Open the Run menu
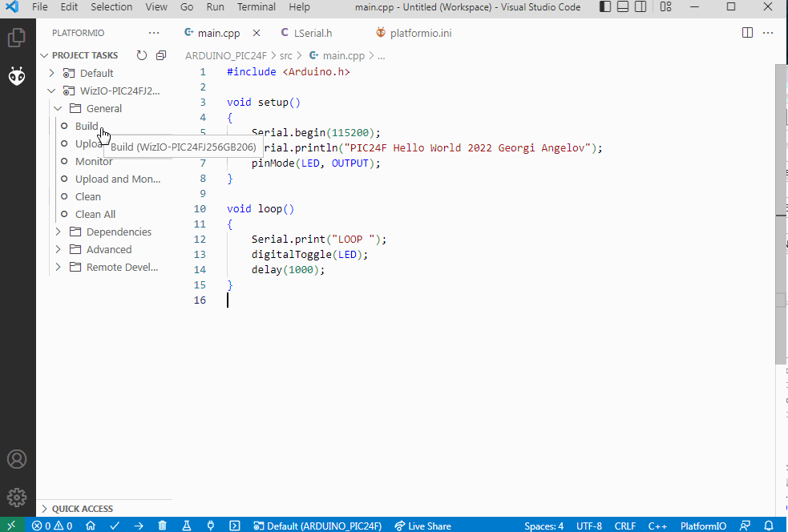This screenshot has width=788, height=532. (x=215, y=7)
